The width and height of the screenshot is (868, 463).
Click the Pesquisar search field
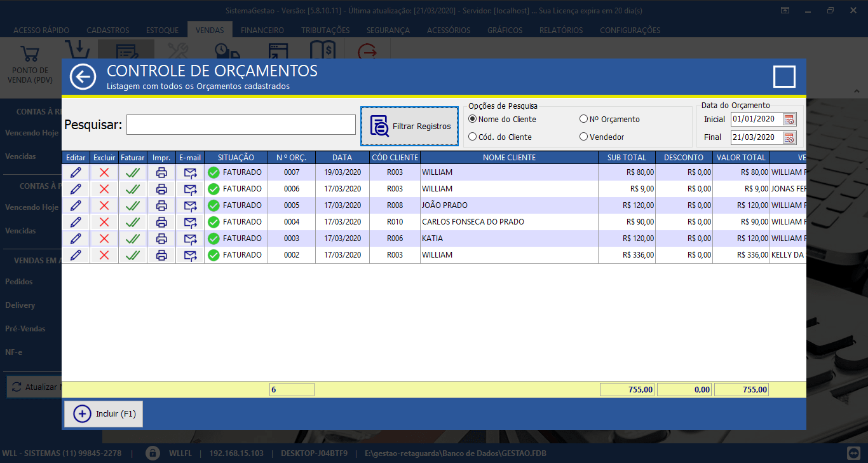(x=241, y=125)
